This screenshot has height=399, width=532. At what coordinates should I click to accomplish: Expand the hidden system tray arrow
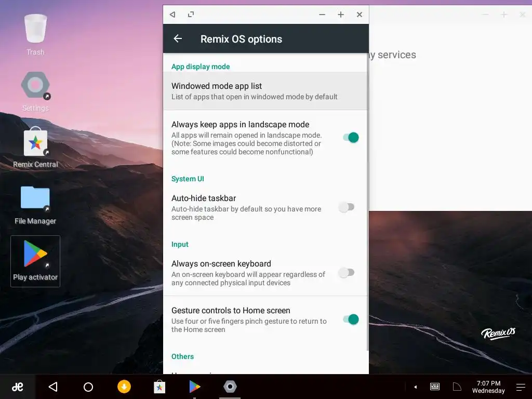coord(415,387)
